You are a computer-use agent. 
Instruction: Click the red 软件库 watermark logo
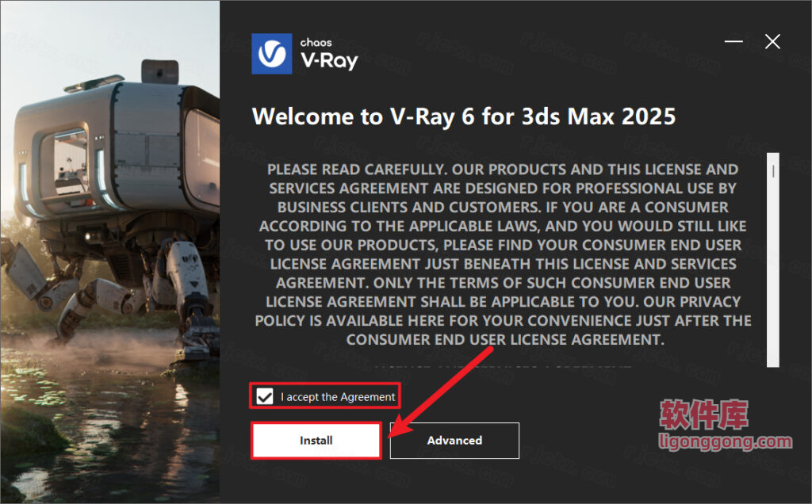(x=704, y=414)
